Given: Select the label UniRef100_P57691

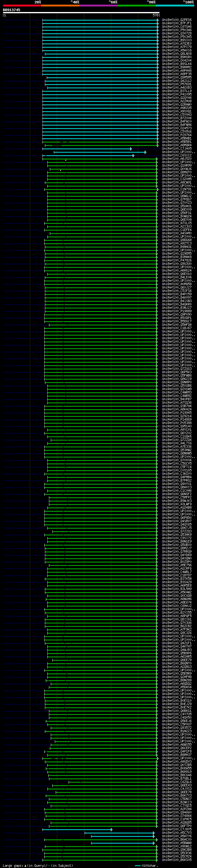Looking at the screenshot, I should (177, 84).
